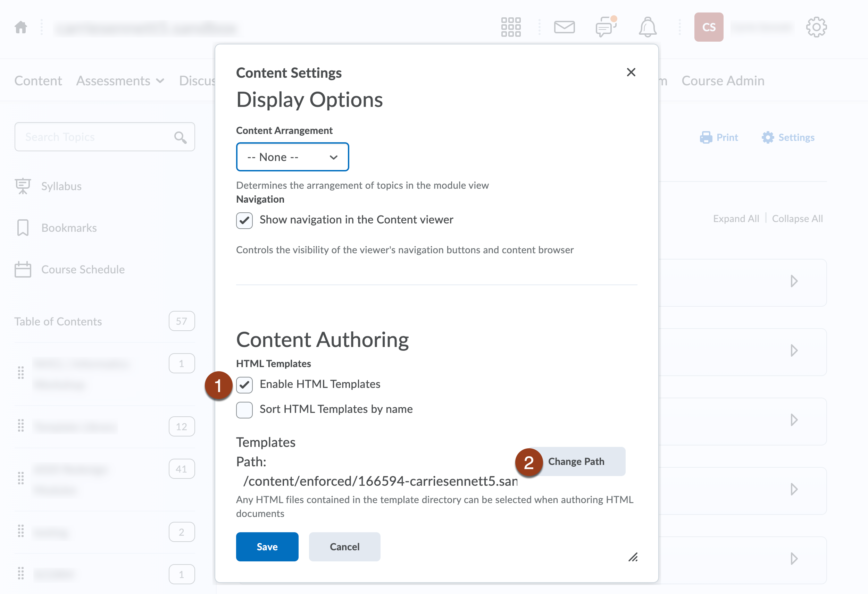Open Syllabus in the sidebar
868x594 pixels.
pos(61,186)
